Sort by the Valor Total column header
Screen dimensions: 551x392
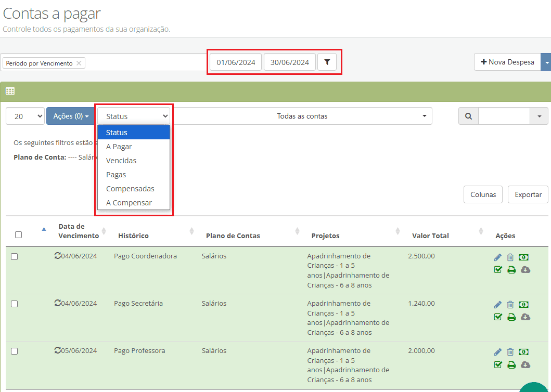click(x=430, y=236)
